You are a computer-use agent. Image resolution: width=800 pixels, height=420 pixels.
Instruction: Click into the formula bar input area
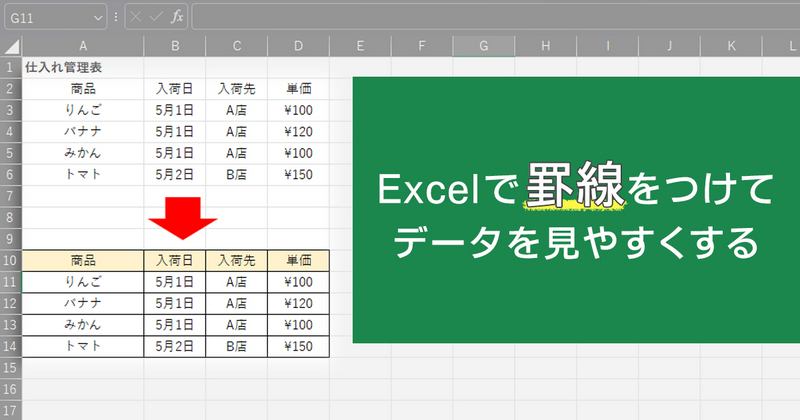[490, 17]
